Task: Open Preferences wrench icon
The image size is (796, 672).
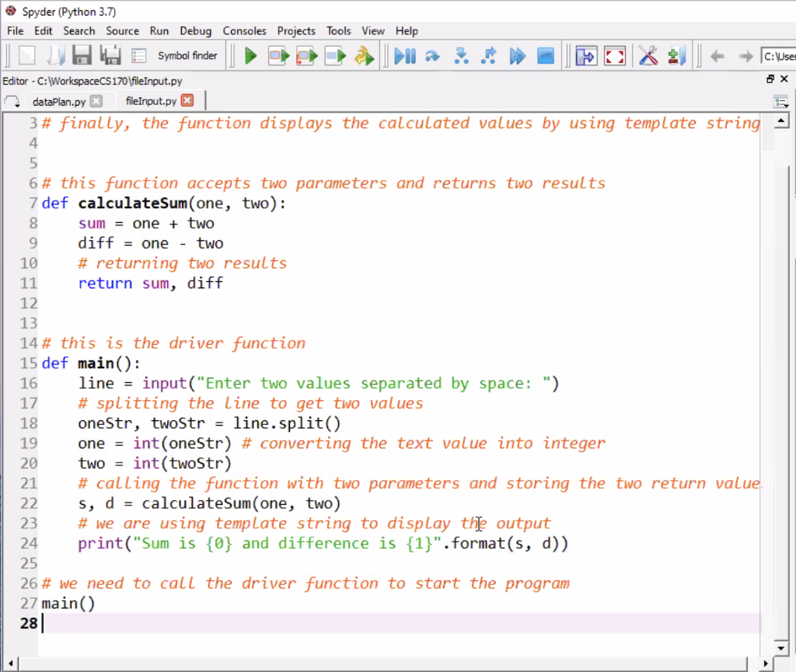Action: coord(648,56)
